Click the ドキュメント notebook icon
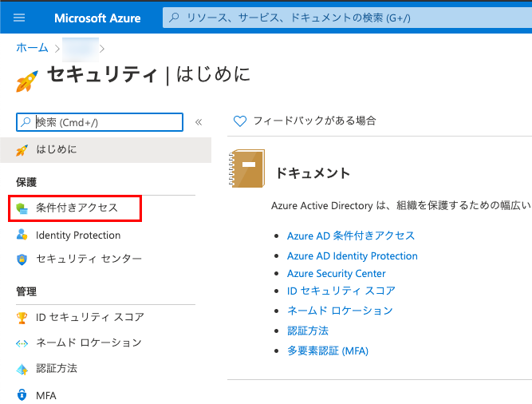Screen dimensions: 532x404 pos(246,168)
